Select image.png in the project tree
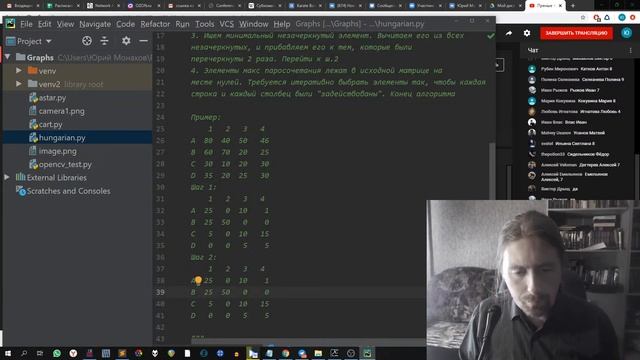640x360 pixels. (x=58, y=151)
